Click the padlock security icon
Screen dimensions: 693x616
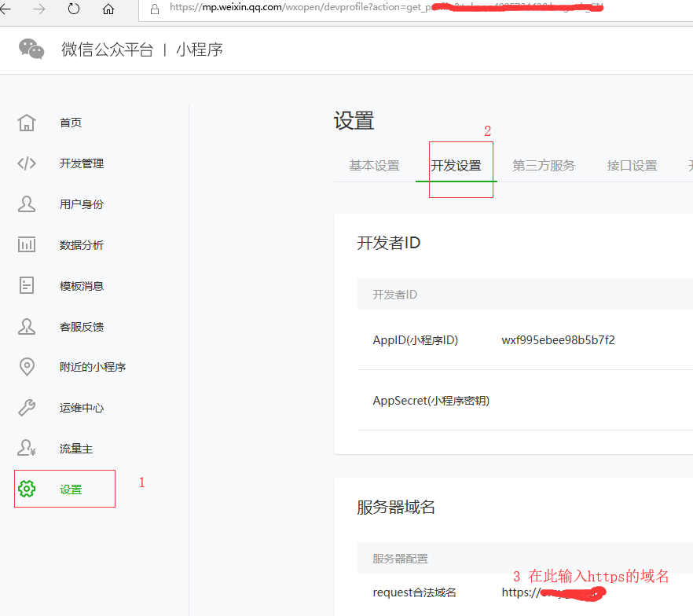tap(155, 9)
